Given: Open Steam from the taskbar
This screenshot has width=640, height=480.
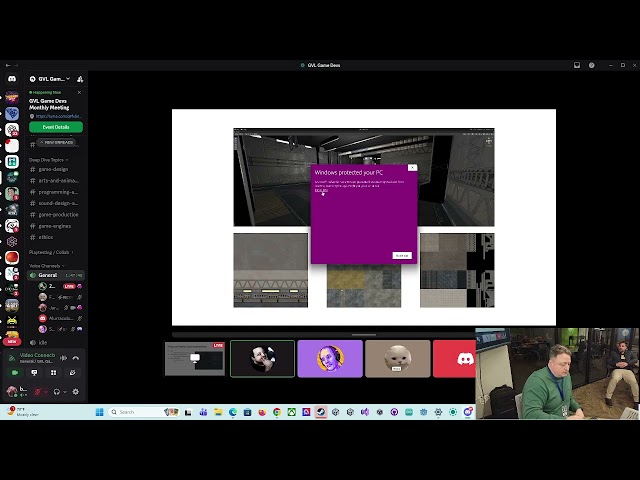Looking at the screenshot, I should click(x=321, y=412).
